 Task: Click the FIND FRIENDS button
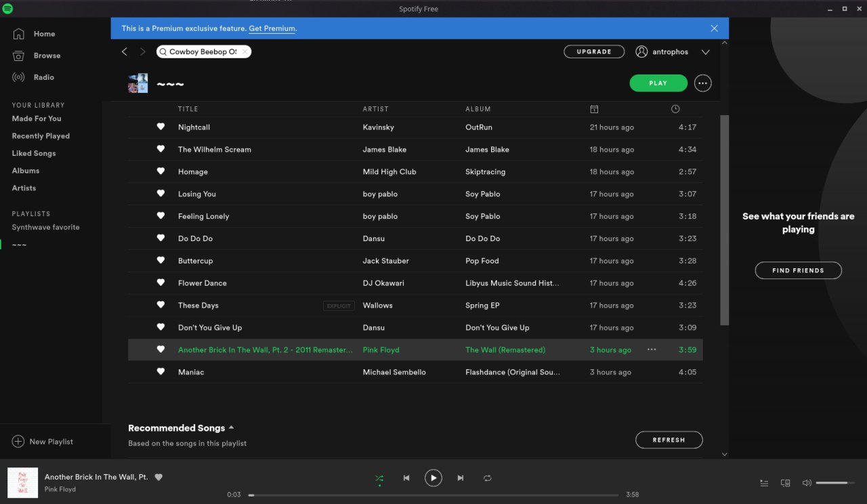pos(798,270)
